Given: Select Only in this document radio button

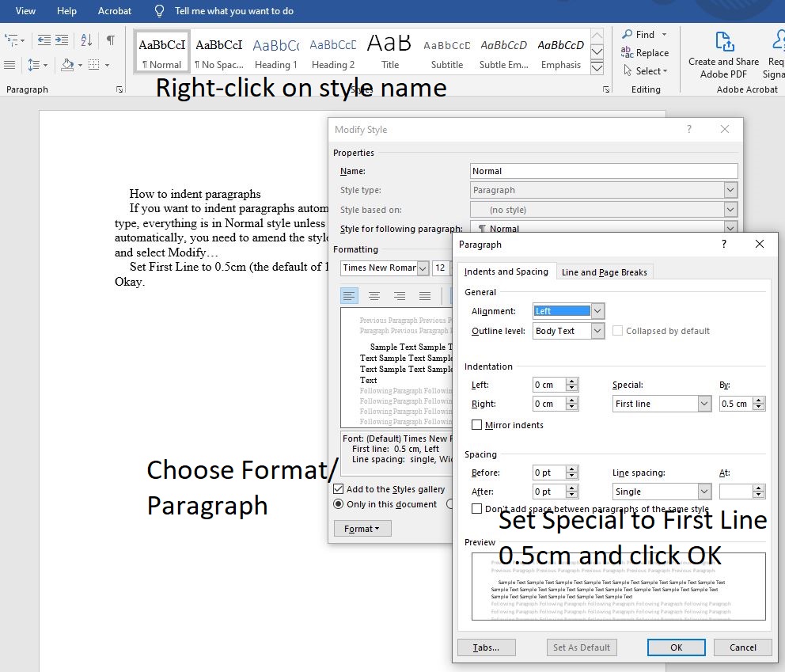Looking at the screenshot, I should pos(339,503).
